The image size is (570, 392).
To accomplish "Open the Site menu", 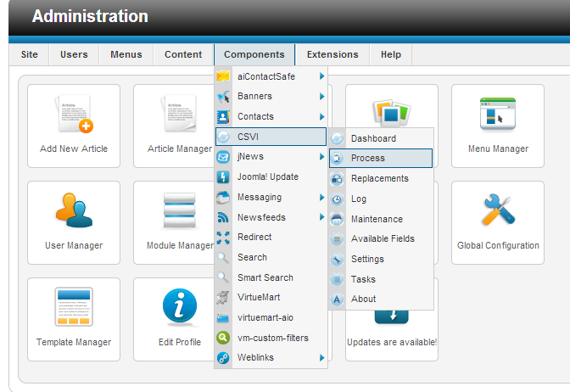I will click(x=30, y=54).
